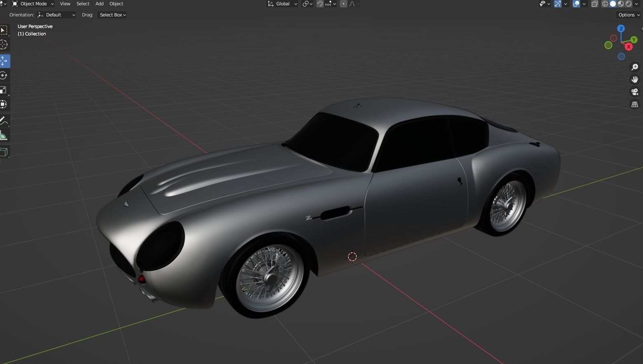
Task: Switch to Wireframe shading
Action: (605, 4)
